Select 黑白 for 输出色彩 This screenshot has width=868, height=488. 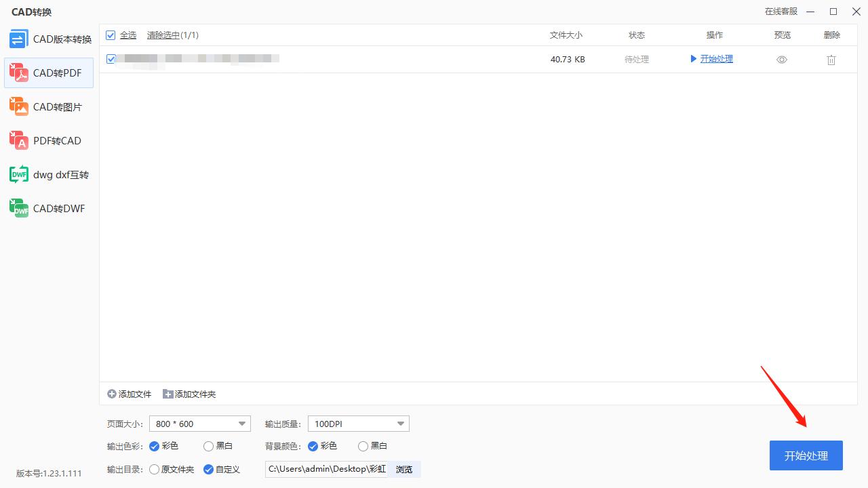pyautogui.click(x=208, y=446)
